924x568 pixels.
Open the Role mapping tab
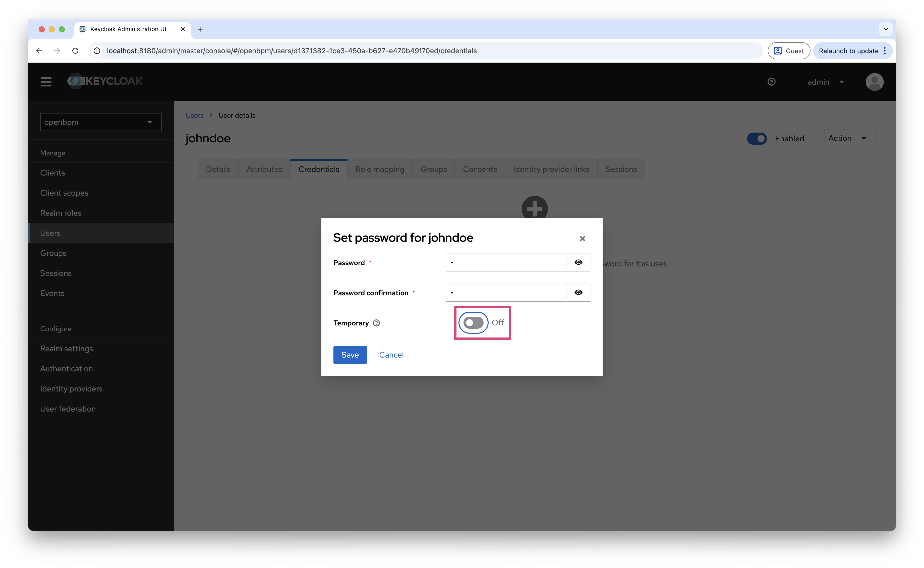pyautogui.click(x=380, y=169)
